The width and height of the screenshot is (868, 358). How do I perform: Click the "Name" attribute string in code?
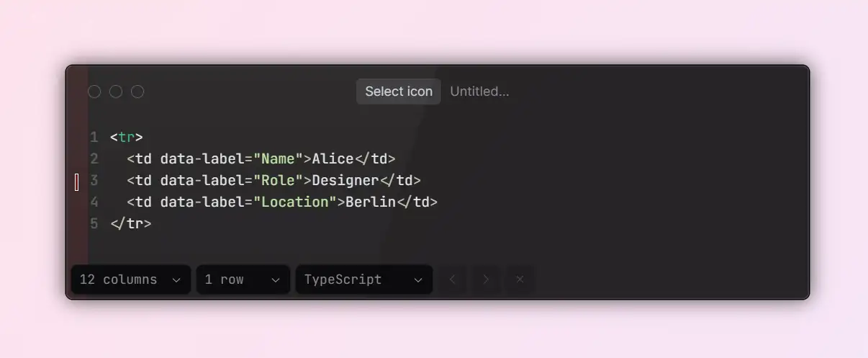click(278, 158)
